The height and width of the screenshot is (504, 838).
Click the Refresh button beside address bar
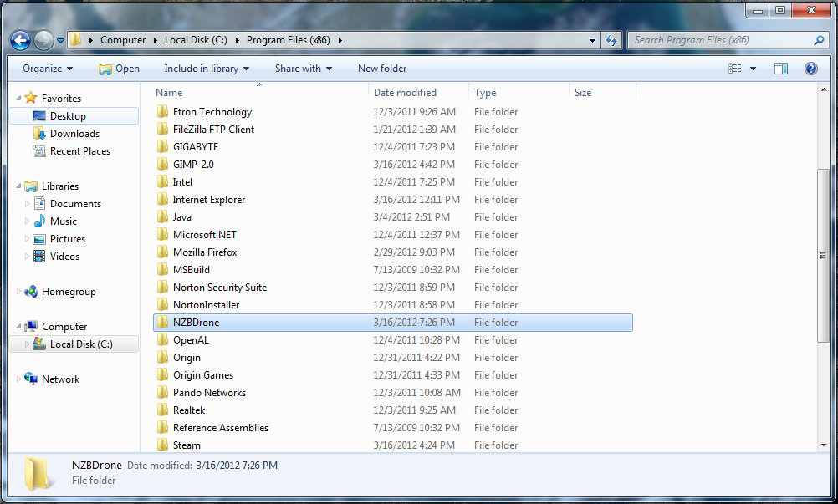(x=611, y=40)
